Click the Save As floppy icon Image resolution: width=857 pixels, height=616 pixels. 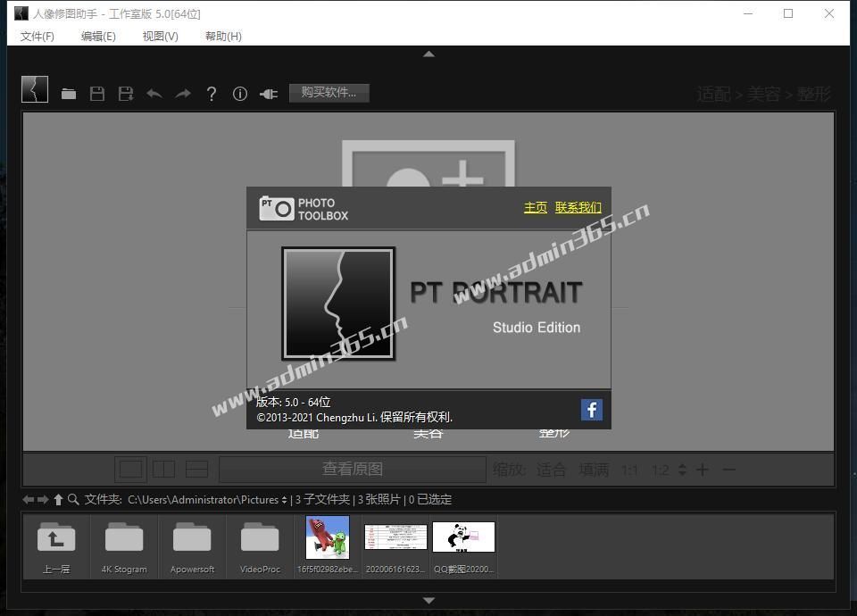click(126, 94)
